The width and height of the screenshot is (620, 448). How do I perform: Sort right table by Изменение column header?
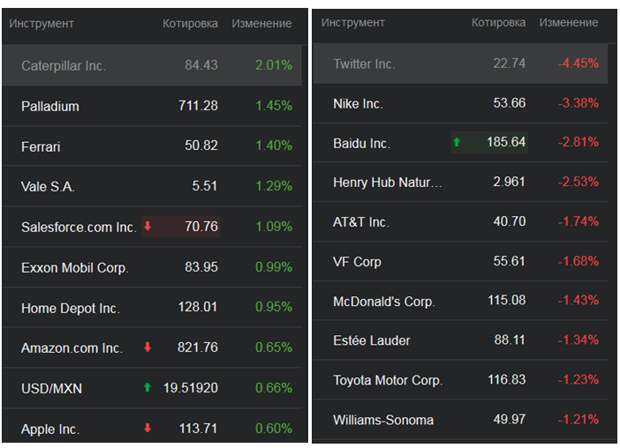[x=568, y=23]
